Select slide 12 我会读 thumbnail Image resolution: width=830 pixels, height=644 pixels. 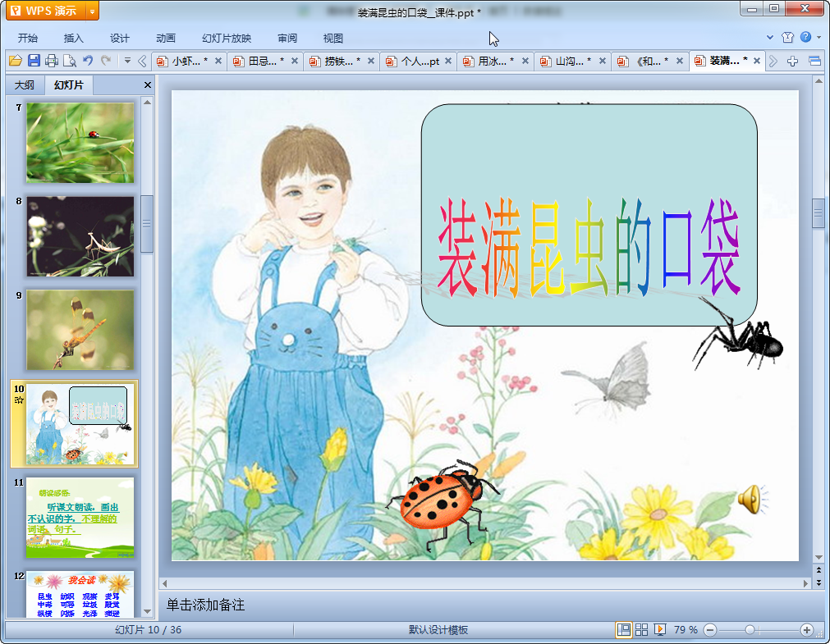tap(80, 594)
